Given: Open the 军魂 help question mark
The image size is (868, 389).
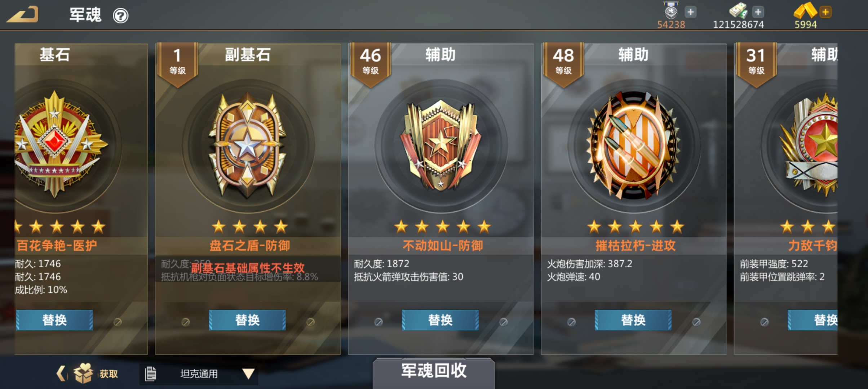Looking at the screenshot, I should (x=120, y=16).
